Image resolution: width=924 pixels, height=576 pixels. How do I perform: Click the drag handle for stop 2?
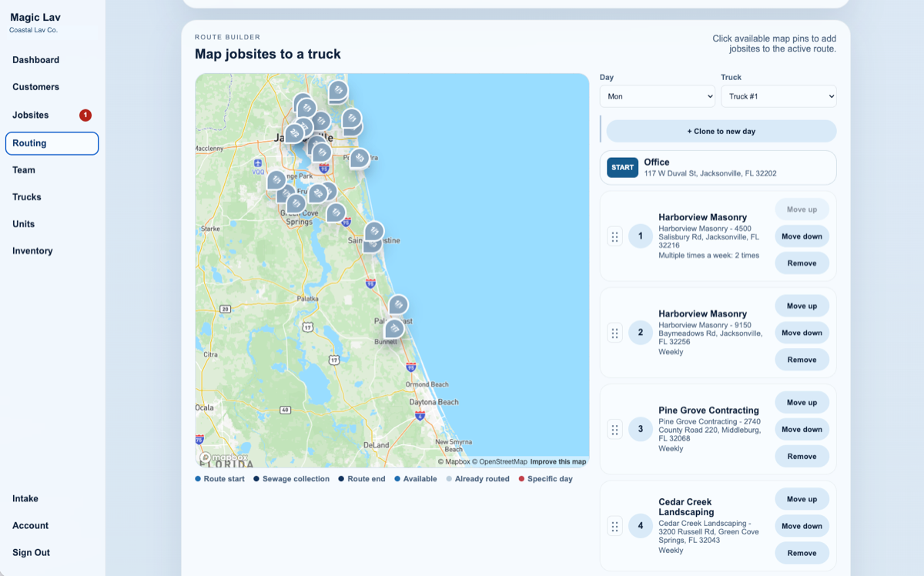614,333
